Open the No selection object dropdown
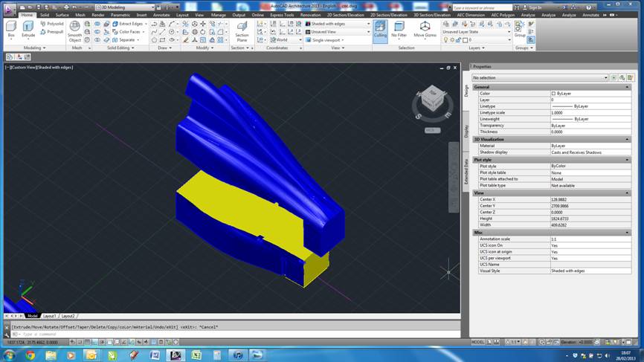Screen dimensions: 644x362 [x=541, y=77]
